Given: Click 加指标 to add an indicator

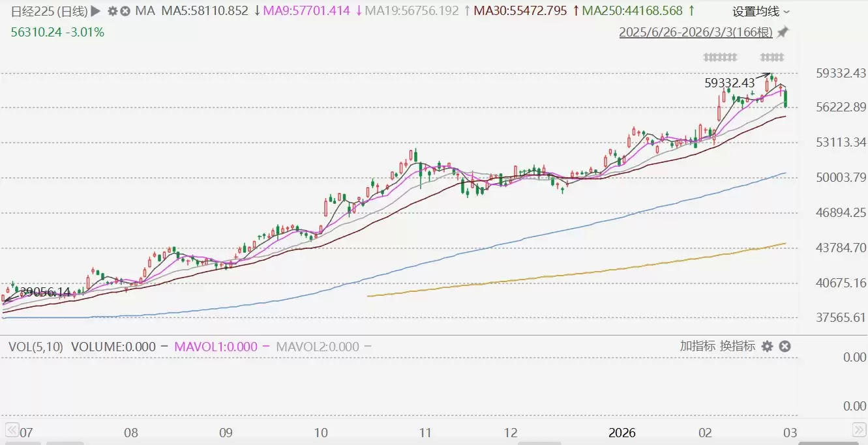Looking at the screenshot, I should coord(697,346).
